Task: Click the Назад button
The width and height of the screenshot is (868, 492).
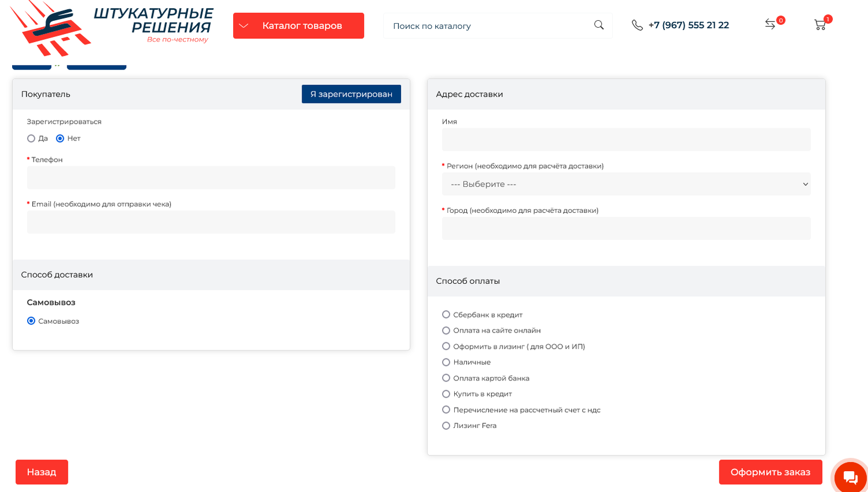Action: pyautogui.click(x=42, y=472)
